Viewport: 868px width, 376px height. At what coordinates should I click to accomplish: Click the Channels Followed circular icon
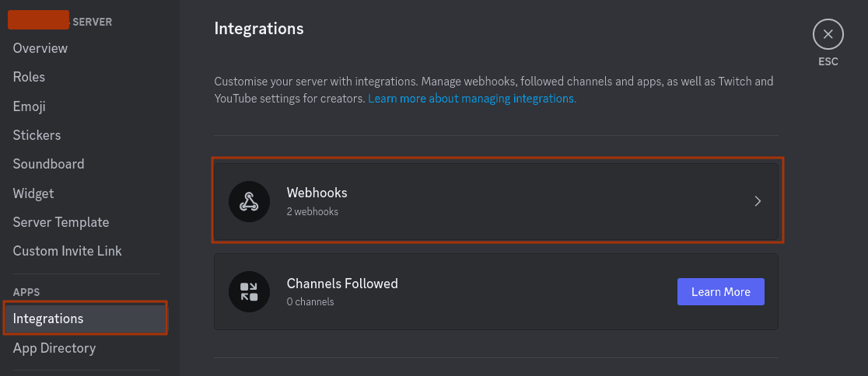click(x=249, y=292)
